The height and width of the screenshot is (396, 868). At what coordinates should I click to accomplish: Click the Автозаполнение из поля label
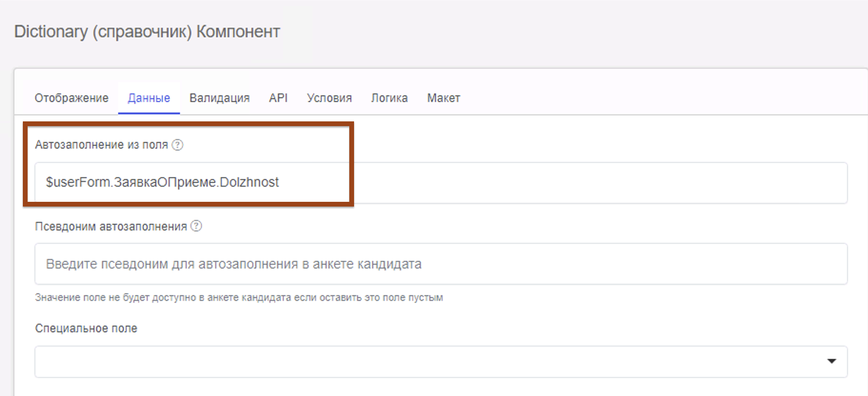101,145
